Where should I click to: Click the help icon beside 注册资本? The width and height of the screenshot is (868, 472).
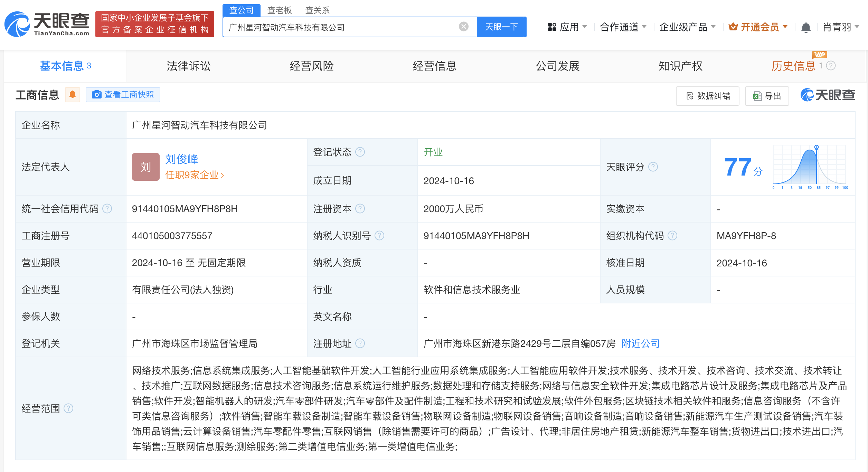point(360,209)
